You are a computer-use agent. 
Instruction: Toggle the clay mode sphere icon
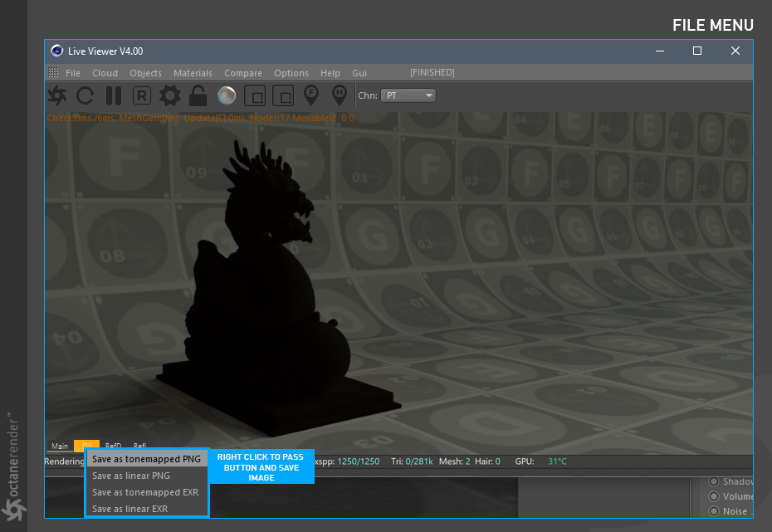pos(227,95)
